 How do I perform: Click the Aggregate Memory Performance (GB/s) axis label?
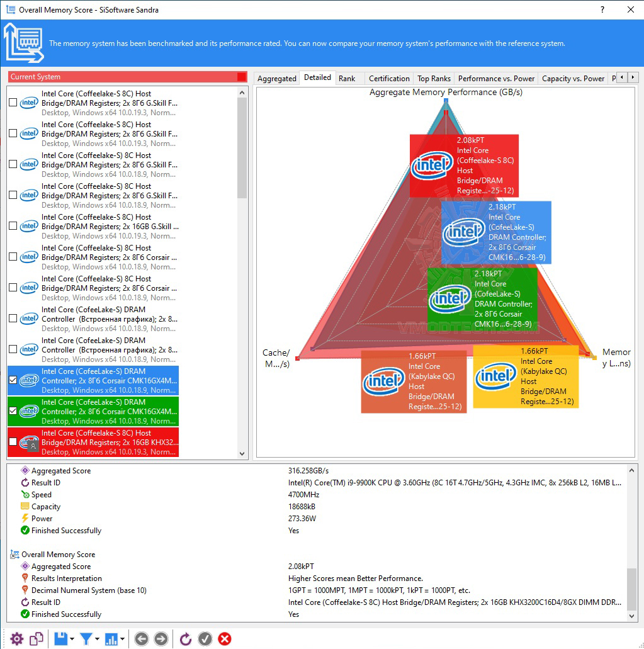pyautogui.click(x=446, y=92)
